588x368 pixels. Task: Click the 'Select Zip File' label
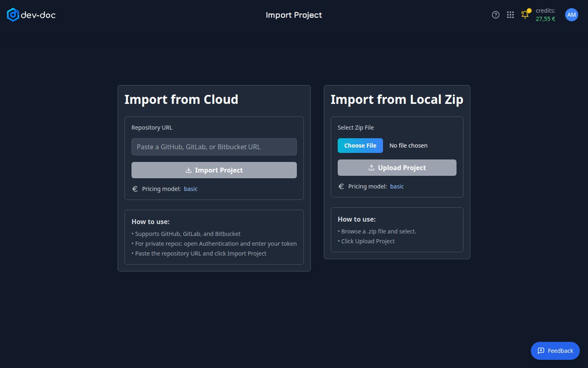point(356,128)
